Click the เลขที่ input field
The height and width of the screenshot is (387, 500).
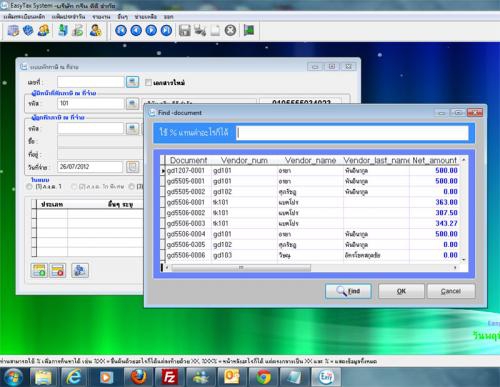tap(91, 82)
